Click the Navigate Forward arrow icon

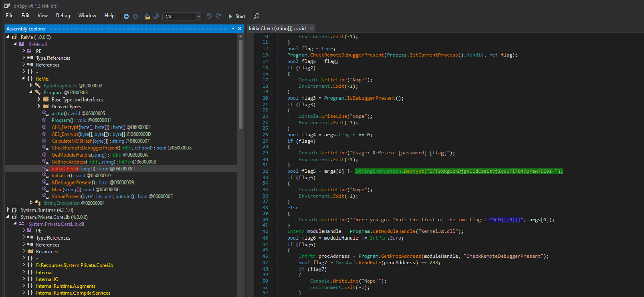click(135, 16)
